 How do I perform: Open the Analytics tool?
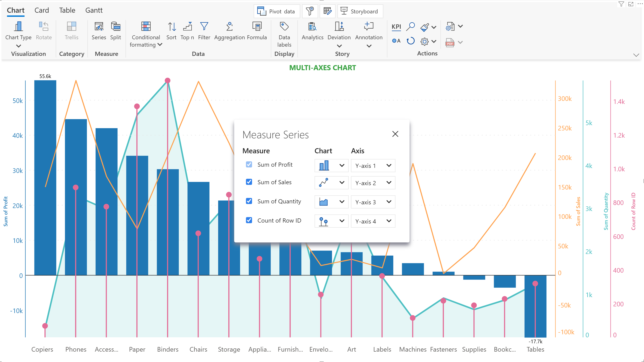click(x=312, y=27)
